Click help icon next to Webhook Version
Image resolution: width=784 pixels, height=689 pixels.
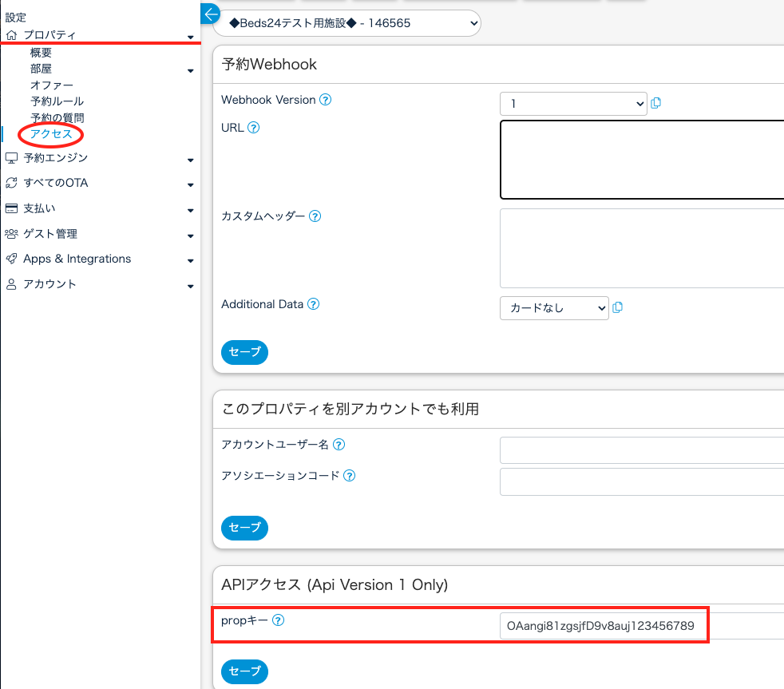pos(325,100)
